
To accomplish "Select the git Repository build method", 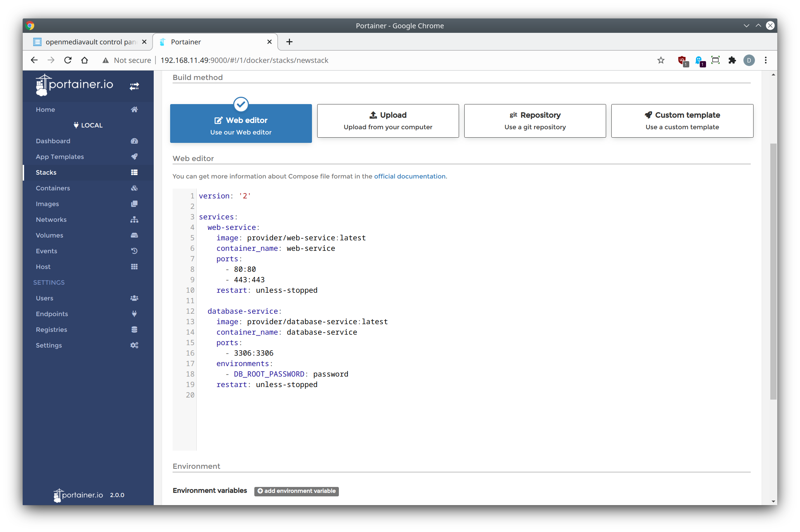I will click(535, 121).
